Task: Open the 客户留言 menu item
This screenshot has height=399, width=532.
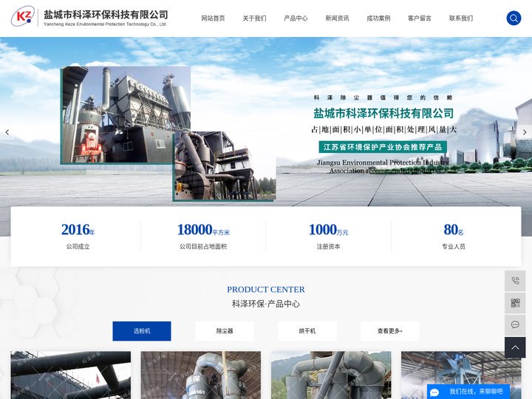Action: (x=420, y=18)
